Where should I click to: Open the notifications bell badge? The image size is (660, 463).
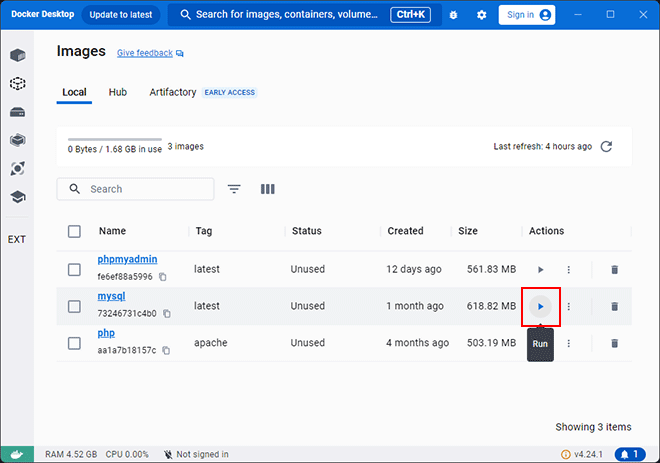(630, 455)
